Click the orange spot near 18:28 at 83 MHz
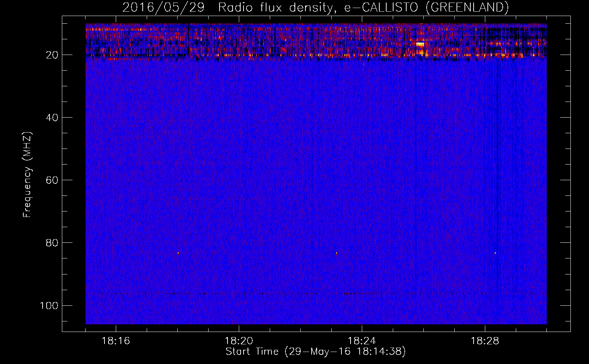589x364 pixels. (x=495, y=253)
